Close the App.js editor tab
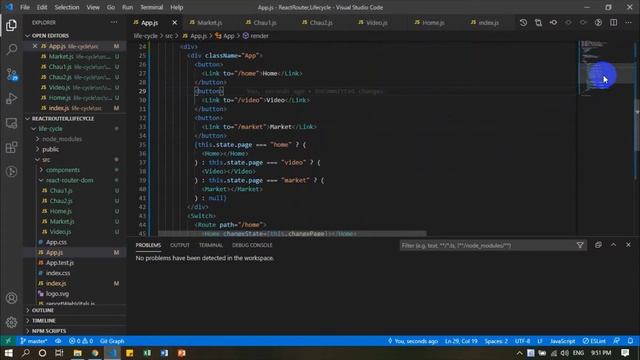The image size is (640, 360). pyautogui.click(x=175, y=22)
